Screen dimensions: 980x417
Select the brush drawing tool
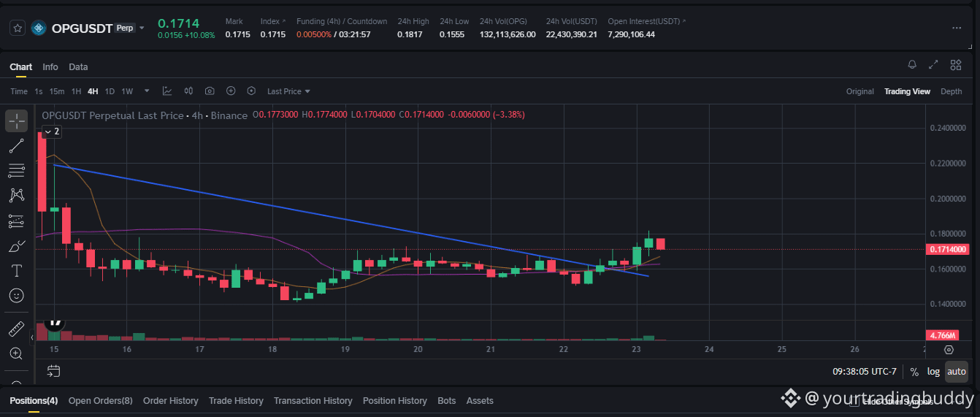coord(17,246)
